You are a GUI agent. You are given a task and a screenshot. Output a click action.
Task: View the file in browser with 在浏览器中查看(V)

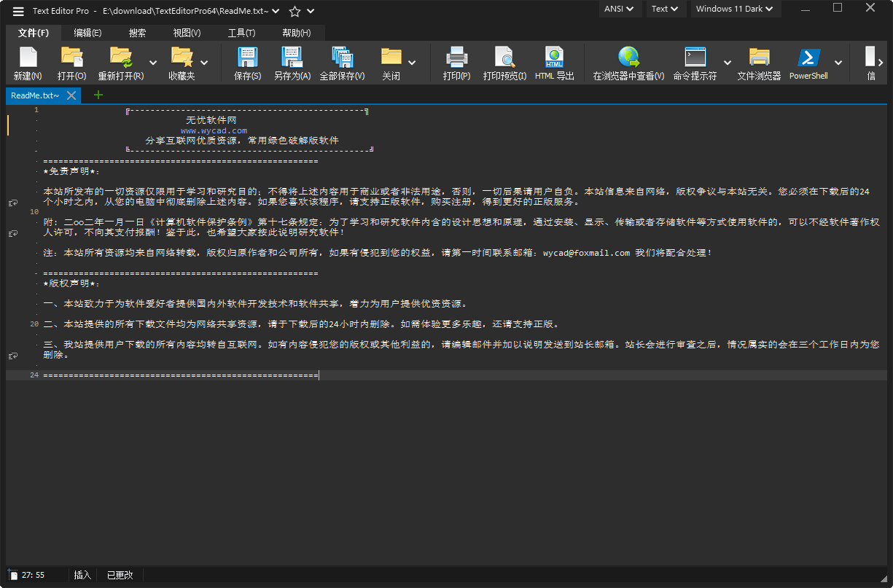[x=628, y=62]
